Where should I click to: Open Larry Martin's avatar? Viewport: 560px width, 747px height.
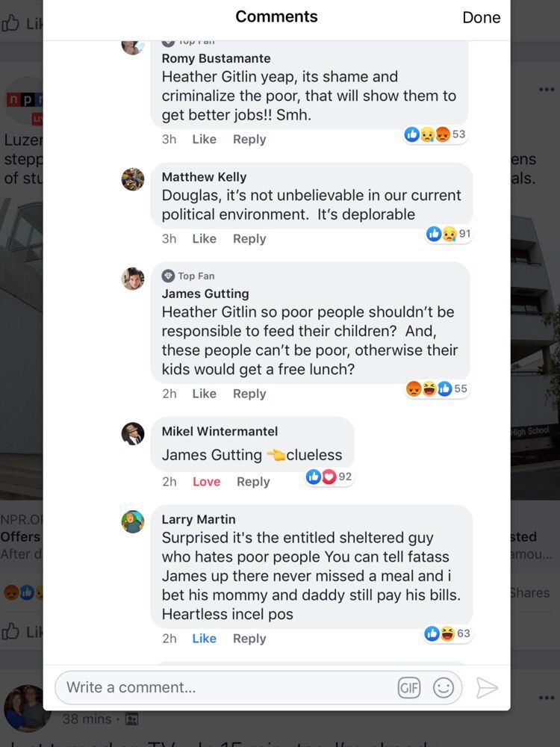[x=133, y=521]
